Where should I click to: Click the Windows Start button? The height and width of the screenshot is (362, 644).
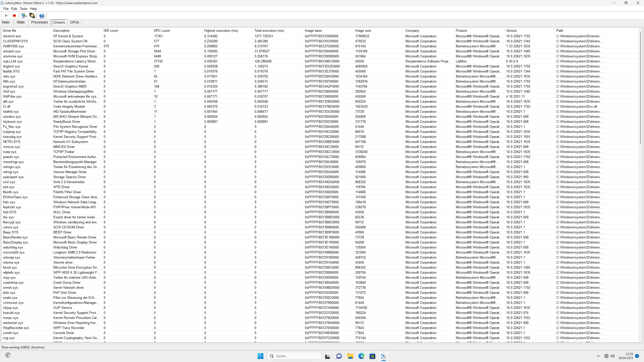tap(260, 356)
